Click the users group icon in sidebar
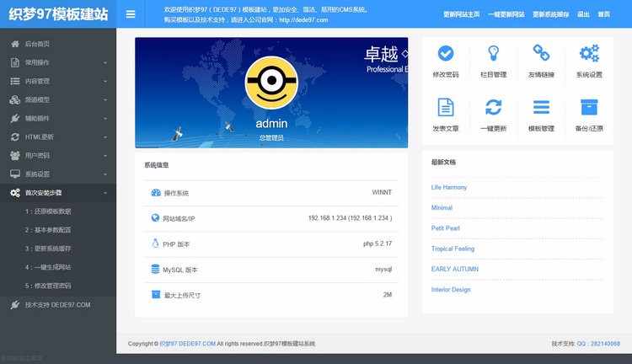Viewport: 632px width, 364px height. pyautogui.click(x=15, y=155)
